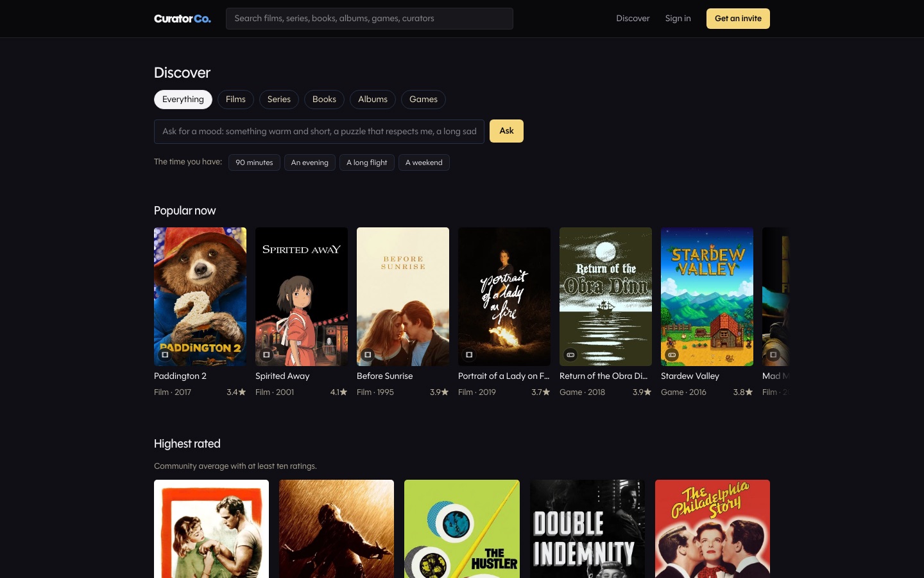Viewport: 924px width, 578px height.
Task: Click the star rating of Before Sunrise
Action: (x=440, y=392)
